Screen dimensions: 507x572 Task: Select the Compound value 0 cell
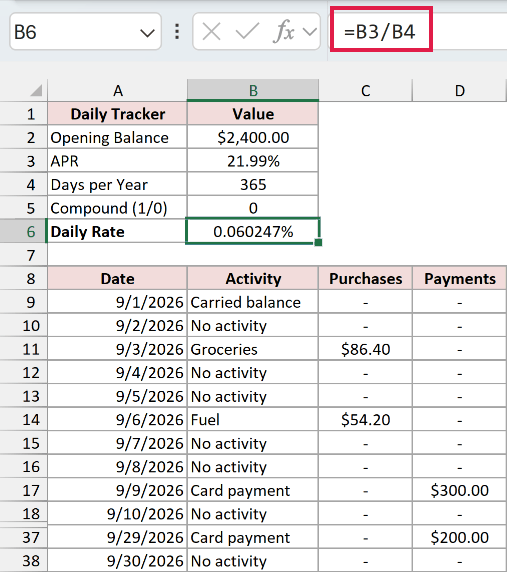click(x=253, y=208)
